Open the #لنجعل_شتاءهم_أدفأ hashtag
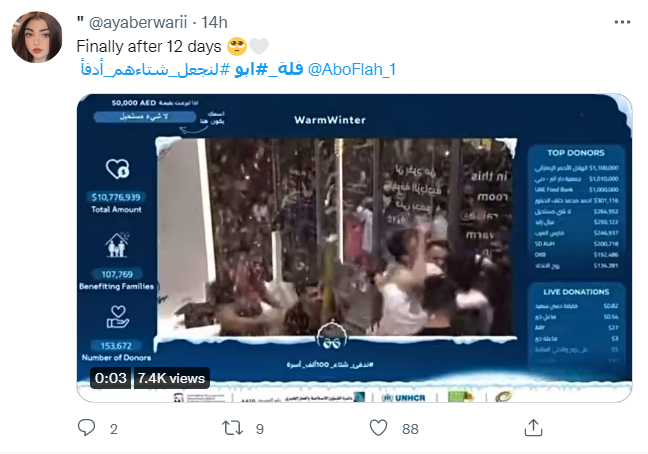 pos(155,69)
